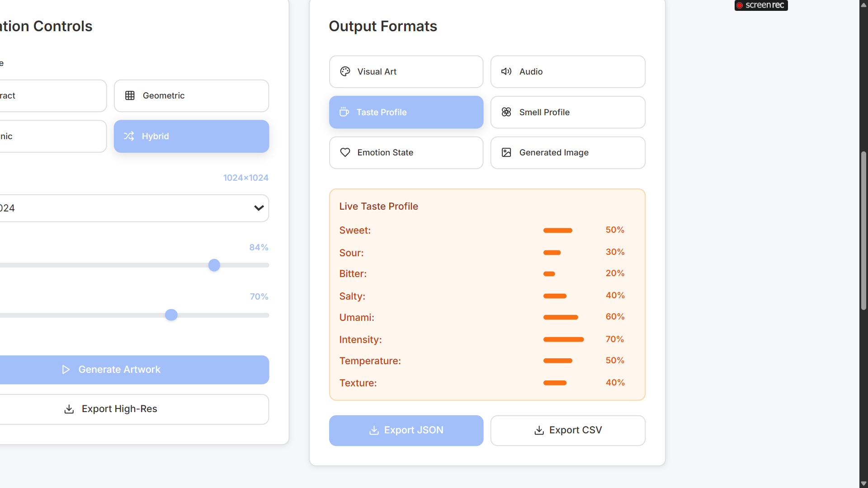Click the grid icon on Geometric
This screenshot has height=488, width=868.
pos(130,95)
